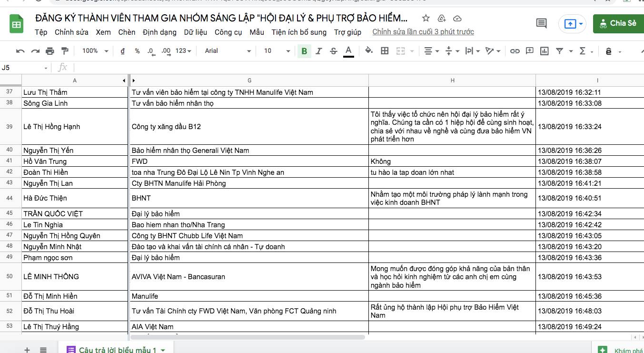
Task: Insert a chart
Action: coord(545,51)
